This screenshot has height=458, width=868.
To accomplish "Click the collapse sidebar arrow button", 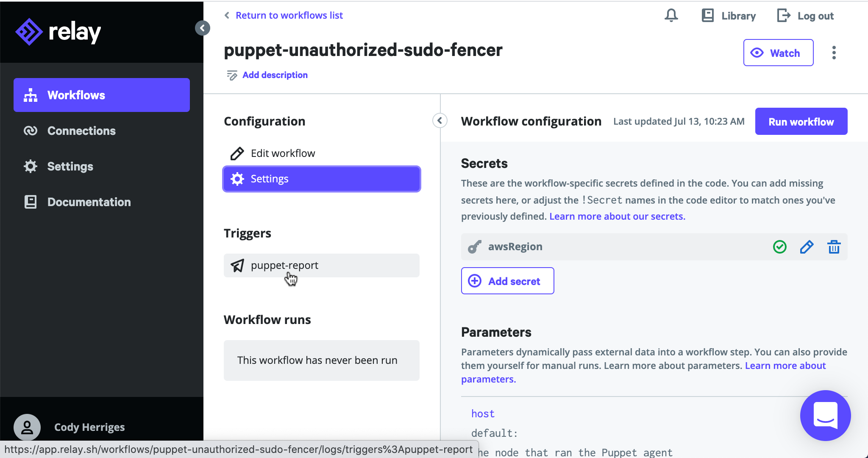I will [202, 28].
